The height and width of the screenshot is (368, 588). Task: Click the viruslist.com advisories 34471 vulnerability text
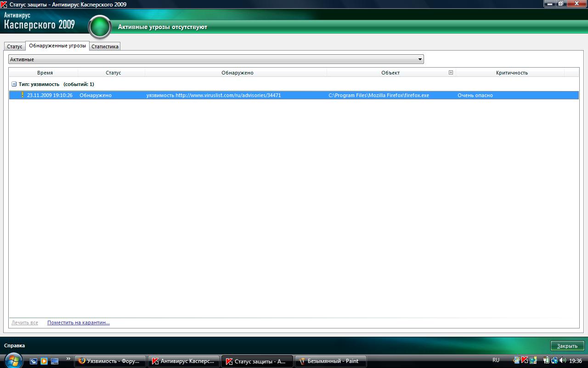point(214,95)
